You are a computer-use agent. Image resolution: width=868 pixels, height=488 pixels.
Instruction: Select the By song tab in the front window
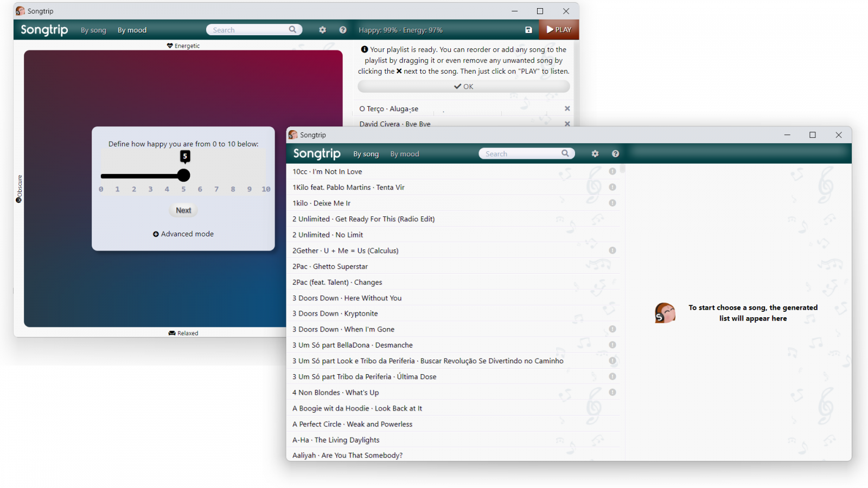tap(366, 154)
